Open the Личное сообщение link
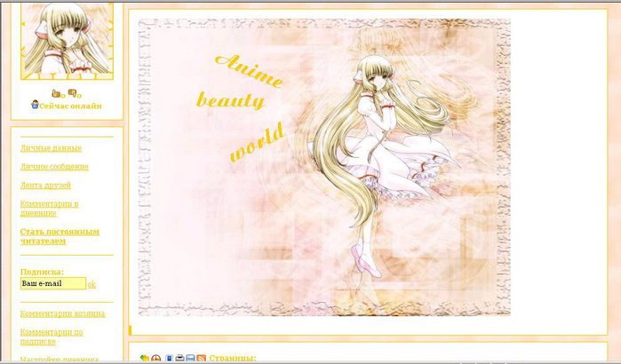621x364 pixels. click(x=54, y=167)
